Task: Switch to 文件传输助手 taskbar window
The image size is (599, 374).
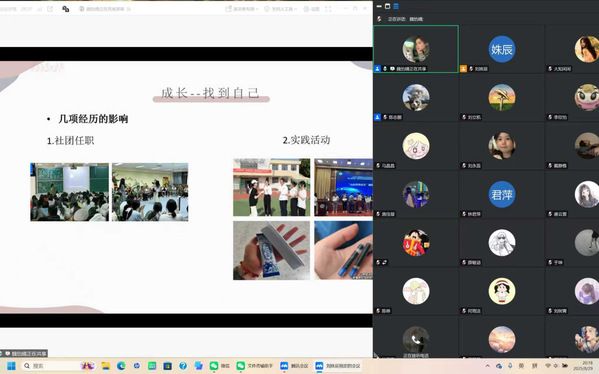Action: pos(254,366)
